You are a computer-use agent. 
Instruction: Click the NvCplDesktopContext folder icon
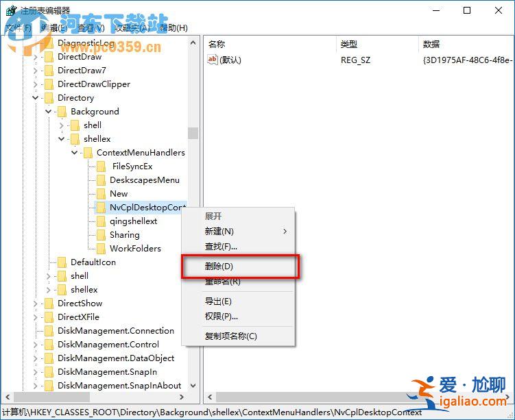pyautogui.click(x=101, y=208)
